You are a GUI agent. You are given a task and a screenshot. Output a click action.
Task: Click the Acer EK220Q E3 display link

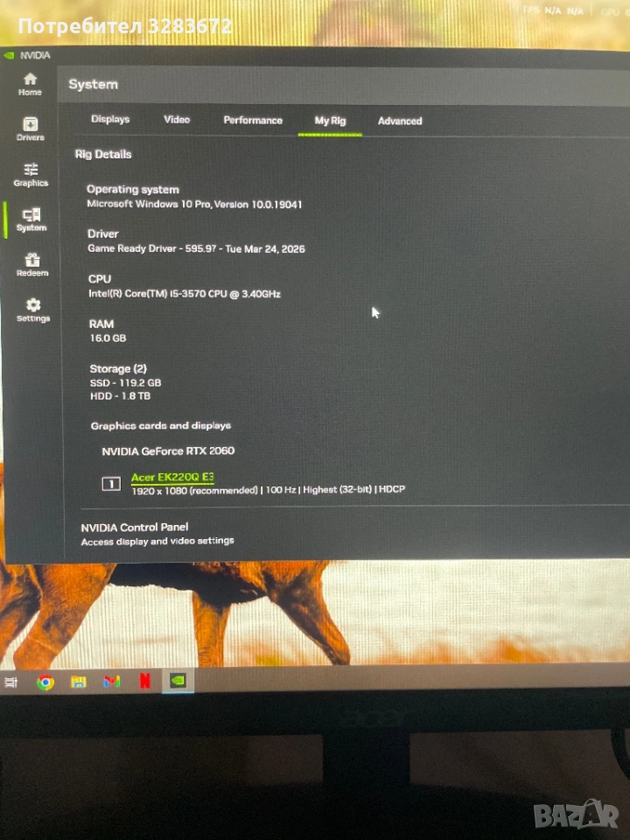(x=172, y=477)
